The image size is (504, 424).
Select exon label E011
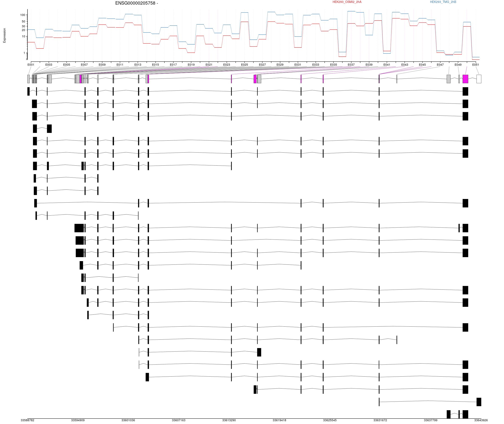(120, 65)
